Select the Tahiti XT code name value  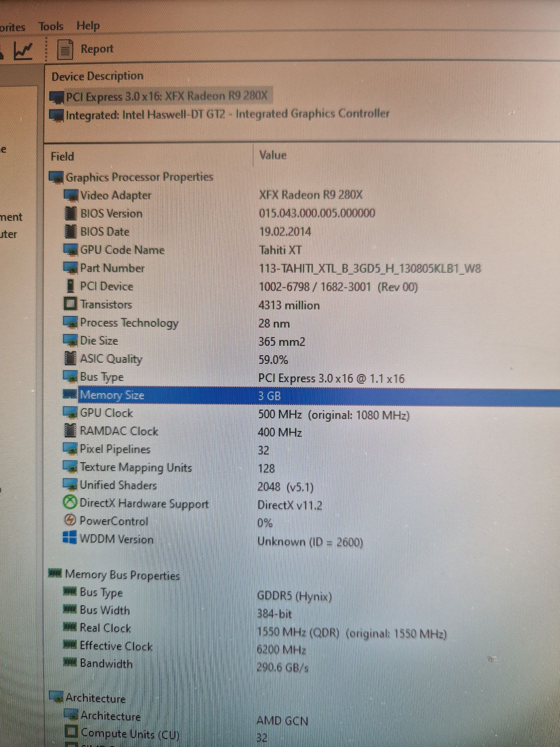(x=280, y=250)
